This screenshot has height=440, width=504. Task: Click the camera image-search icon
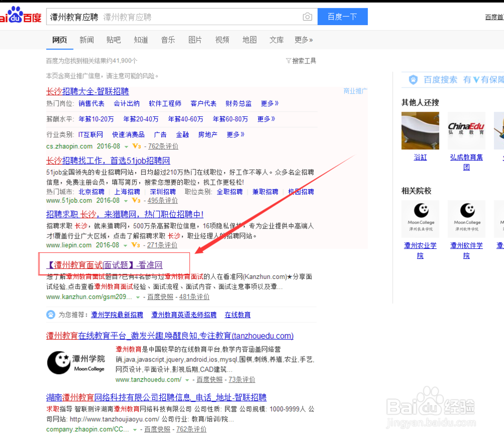coord(307,17)
